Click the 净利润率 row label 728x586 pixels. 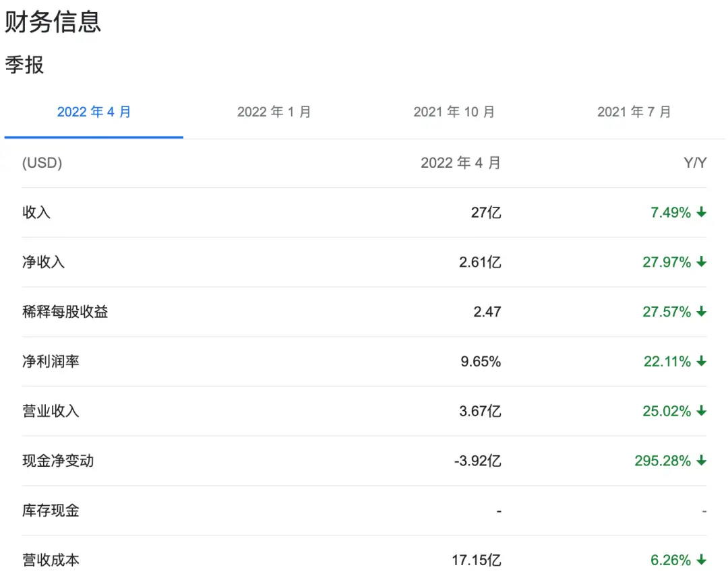(51, 362)
